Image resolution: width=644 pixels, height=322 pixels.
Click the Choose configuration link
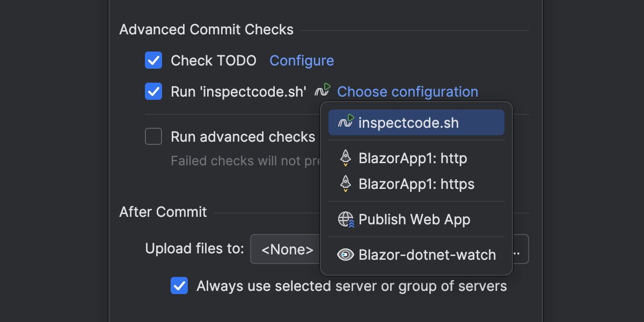pyautogui.click(x=407, y=92)
